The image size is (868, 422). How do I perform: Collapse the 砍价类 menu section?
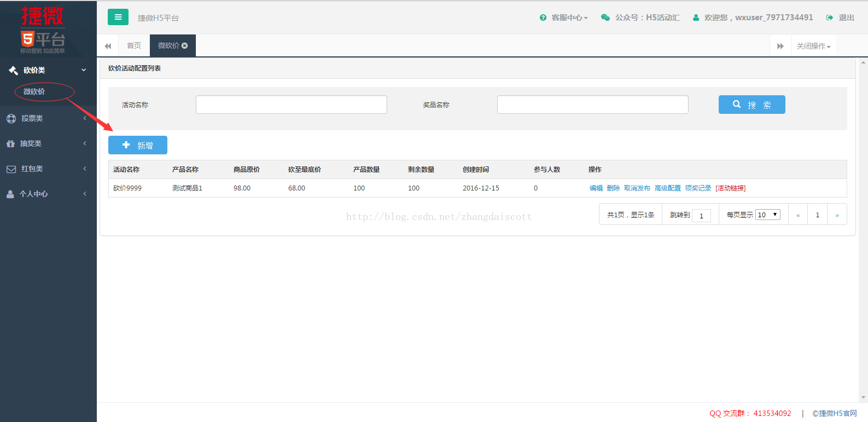(84, 70)
